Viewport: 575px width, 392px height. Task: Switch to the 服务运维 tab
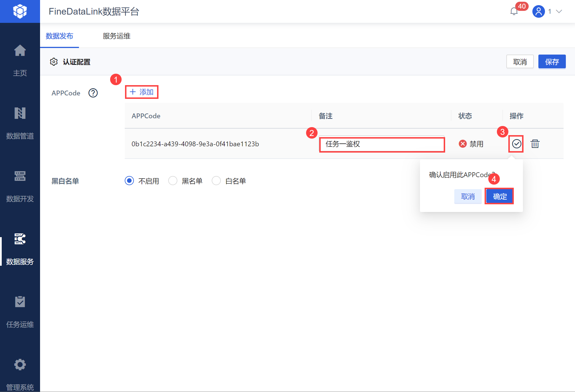point(117,36)
